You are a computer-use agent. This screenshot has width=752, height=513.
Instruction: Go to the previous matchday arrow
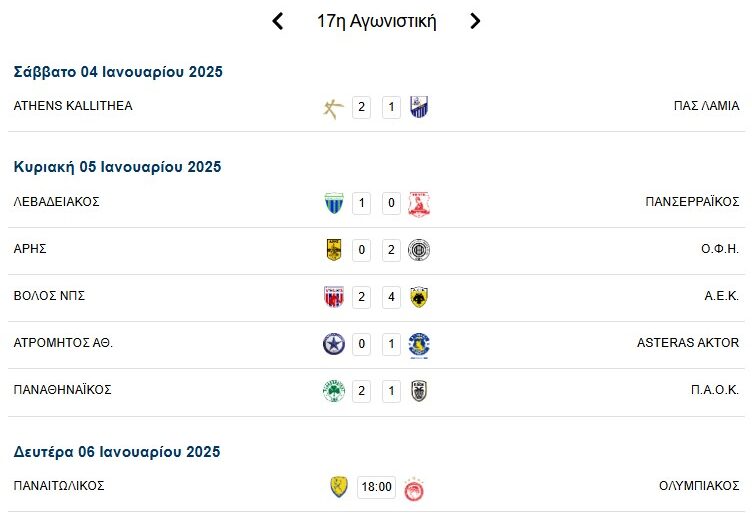tap(278, 21)
